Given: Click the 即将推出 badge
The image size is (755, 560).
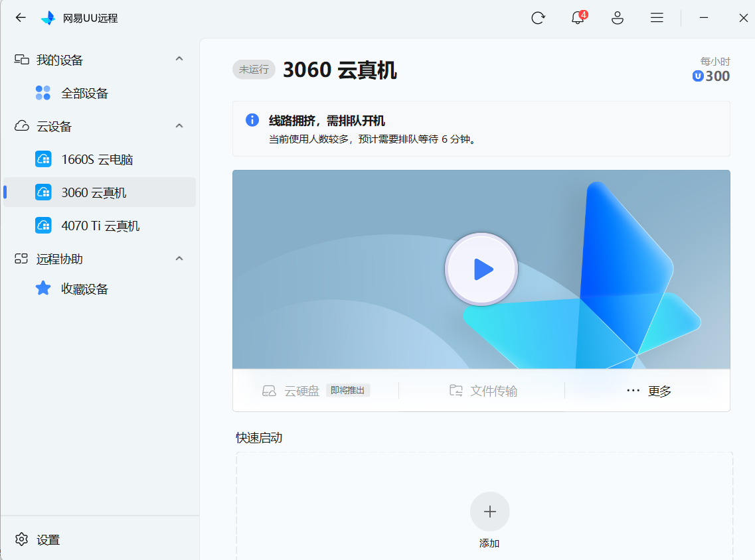Looking at the screenshot, I should [x=348, y=390].
